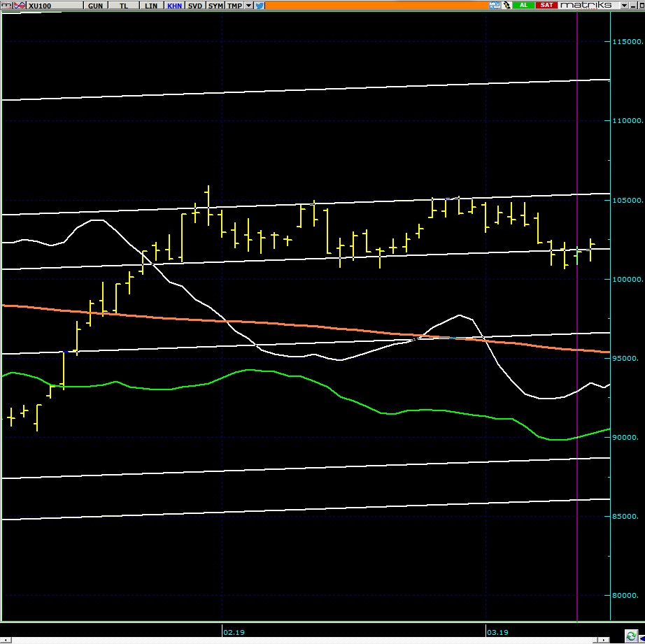This screenshot has width=645, height=644.
Task: Click the 115000 price axis label
Action: [628, 41]
